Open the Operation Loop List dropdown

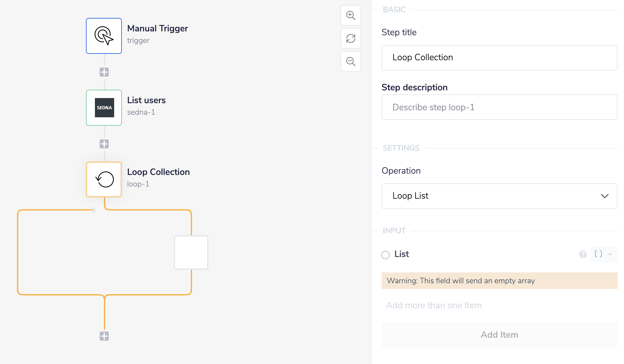coord(499,196)
